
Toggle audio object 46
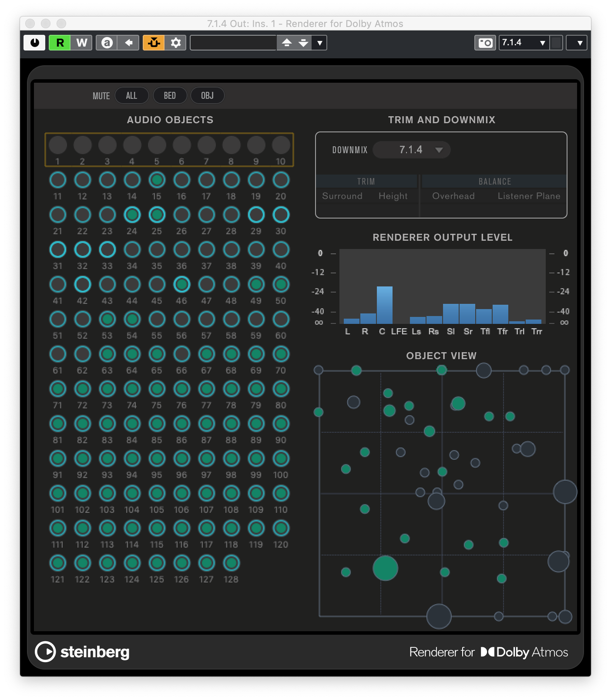click(x=181, y=285)
